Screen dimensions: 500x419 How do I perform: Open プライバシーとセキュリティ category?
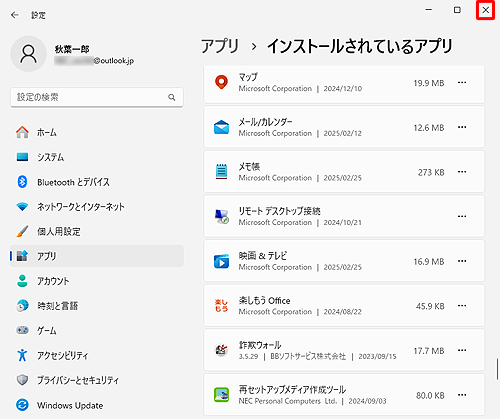click(97, 380)
